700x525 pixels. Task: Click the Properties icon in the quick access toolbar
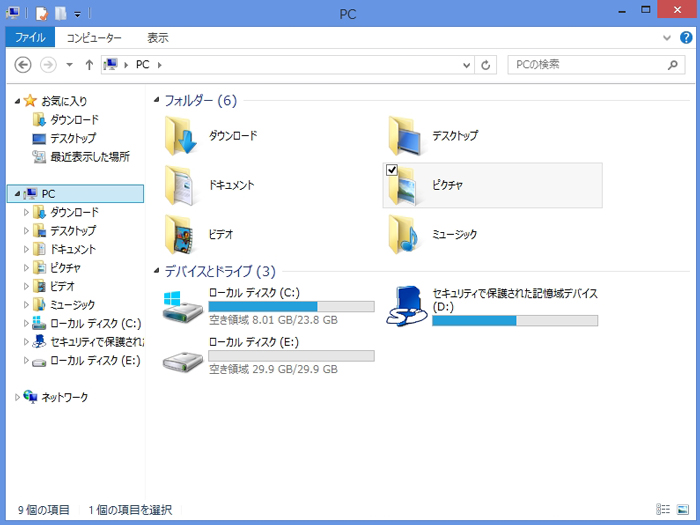coord(42,13)
